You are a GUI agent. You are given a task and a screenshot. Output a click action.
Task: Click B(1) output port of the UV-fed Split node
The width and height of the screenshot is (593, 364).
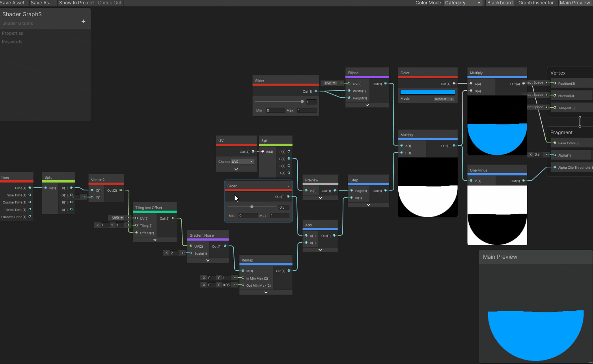[289, 166]
